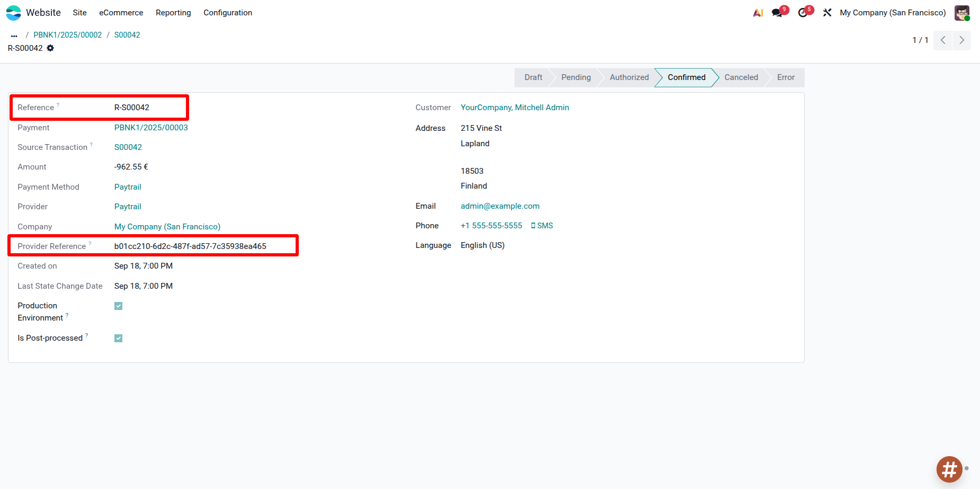Open the user avatar menu
The height and width of the screenshot is (489, 980).
point(961,12)
